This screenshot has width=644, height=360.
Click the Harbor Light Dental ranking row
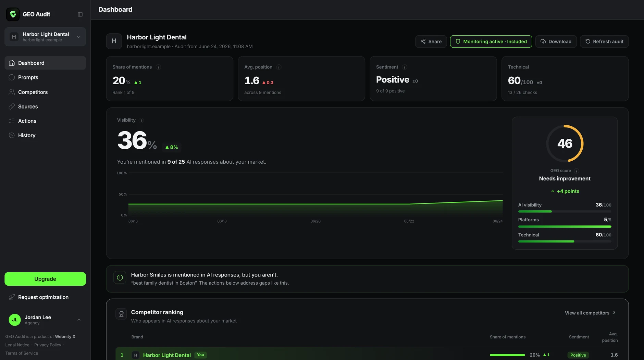point(367,354)
